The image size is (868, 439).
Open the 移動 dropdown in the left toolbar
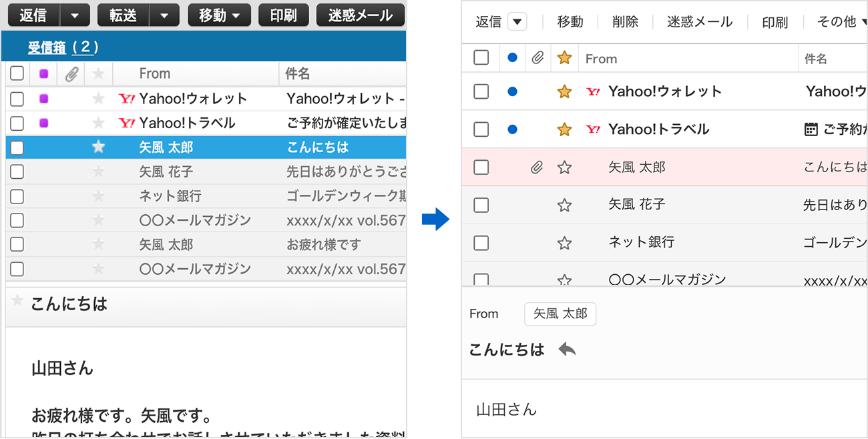coord(219,15)
